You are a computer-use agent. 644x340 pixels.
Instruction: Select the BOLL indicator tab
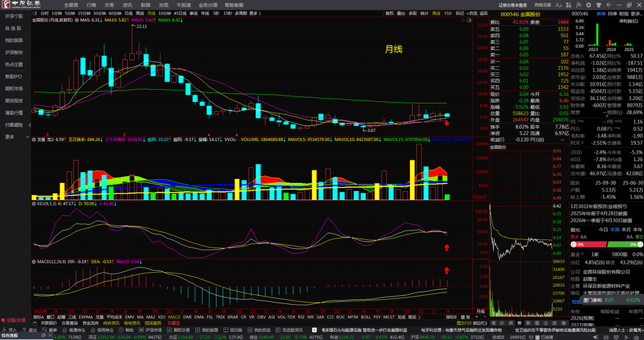(366, 317)
